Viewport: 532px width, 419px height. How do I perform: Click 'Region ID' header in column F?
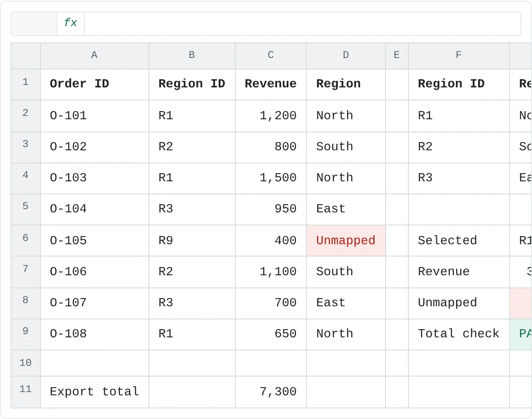(459, 84)
